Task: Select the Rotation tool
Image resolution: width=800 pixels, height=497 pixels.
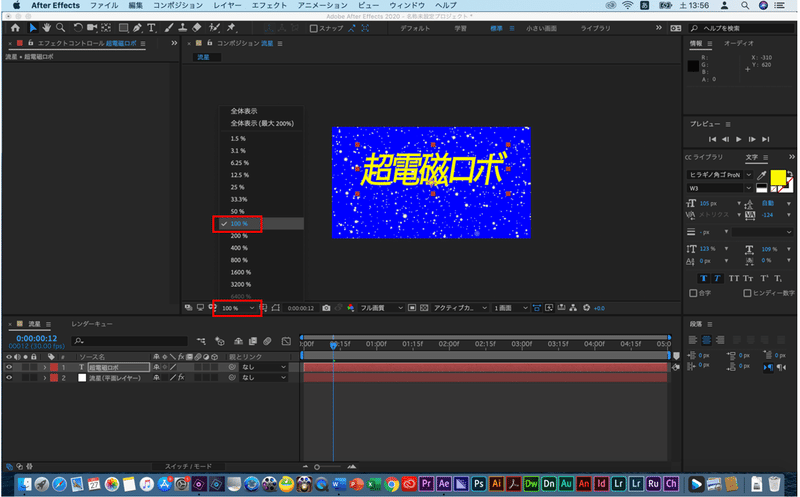Action: [x=78, y=28]
